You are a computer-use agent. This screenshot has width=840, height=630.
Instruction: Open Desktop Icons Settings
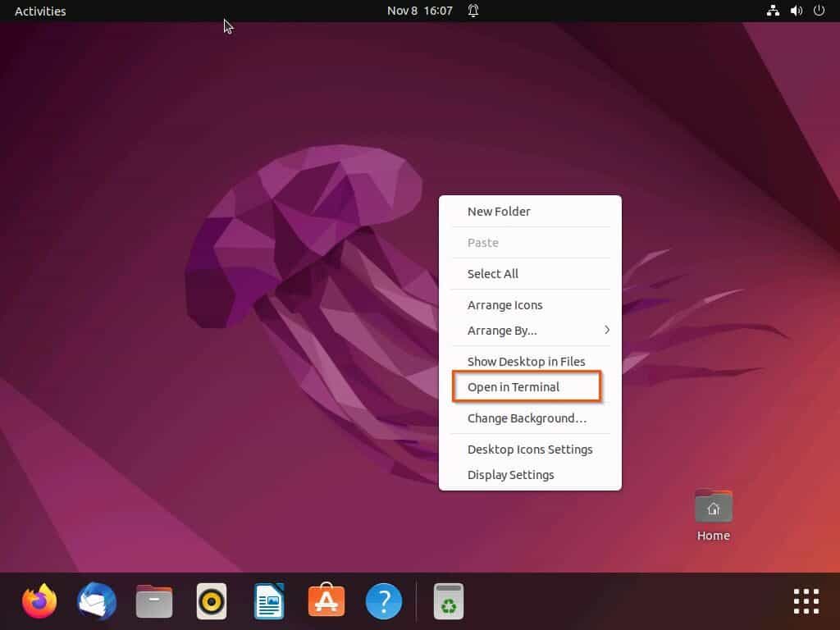[531, 450]
